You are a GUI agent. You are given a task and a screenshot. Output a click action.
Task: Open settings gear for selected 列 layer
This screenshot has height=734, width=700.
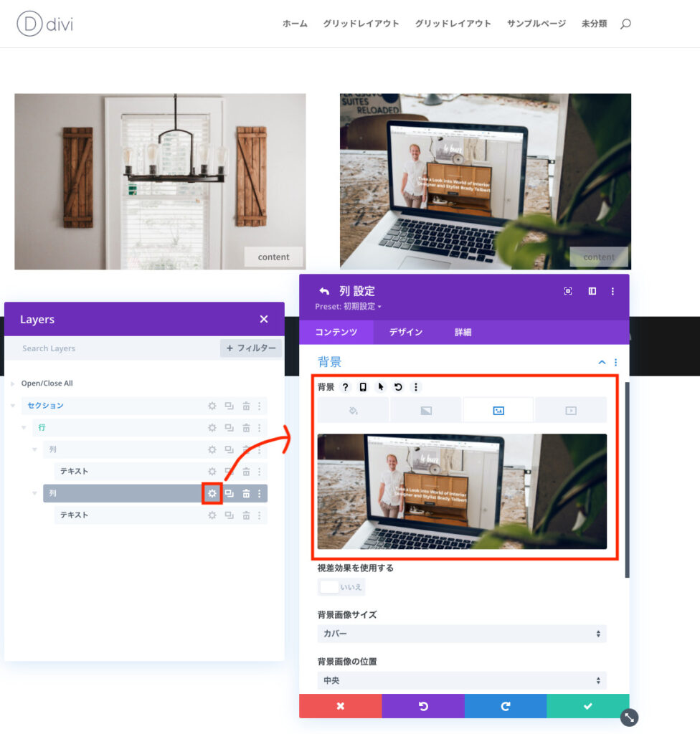212,493
